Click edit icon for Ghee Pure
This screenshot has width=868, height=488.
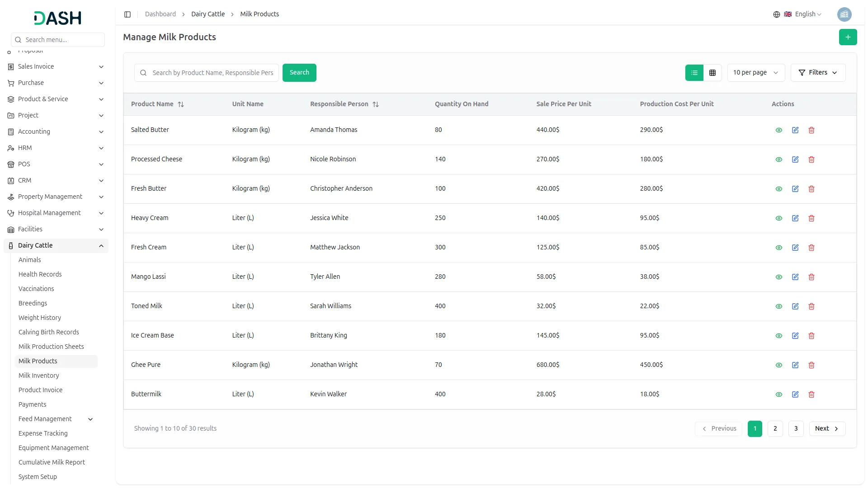point(795,365)
